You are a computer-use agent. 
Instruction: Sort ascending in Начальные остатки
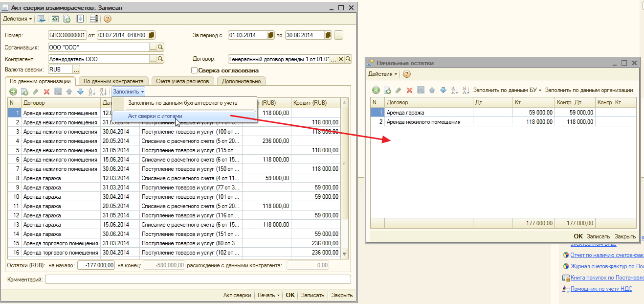coord(455,90)
